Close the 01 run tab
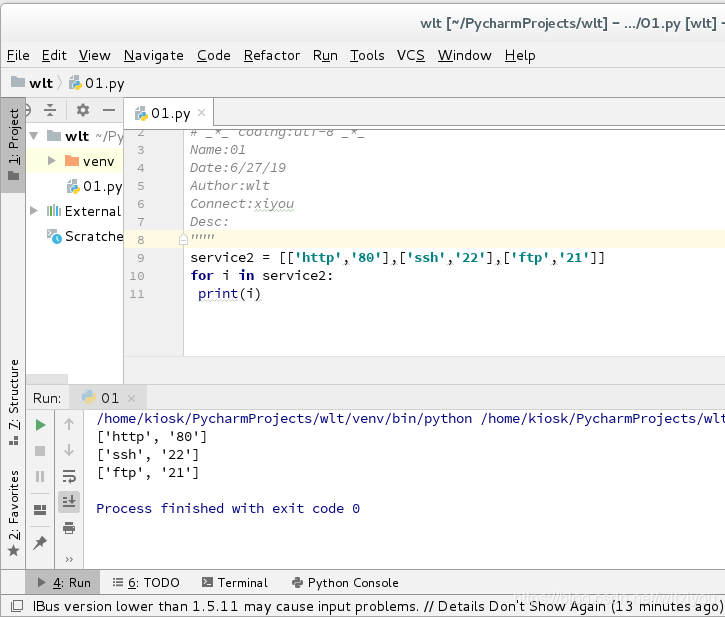 click(131, 398)
